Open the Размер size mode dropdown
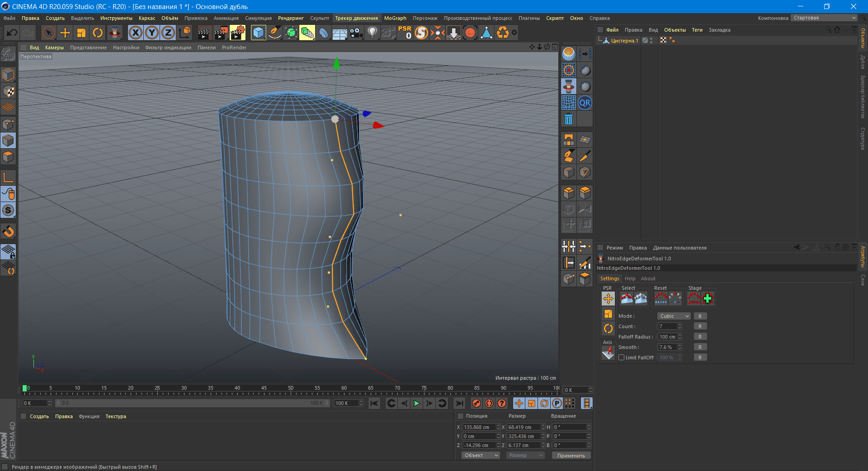 [x=525, y=455]
